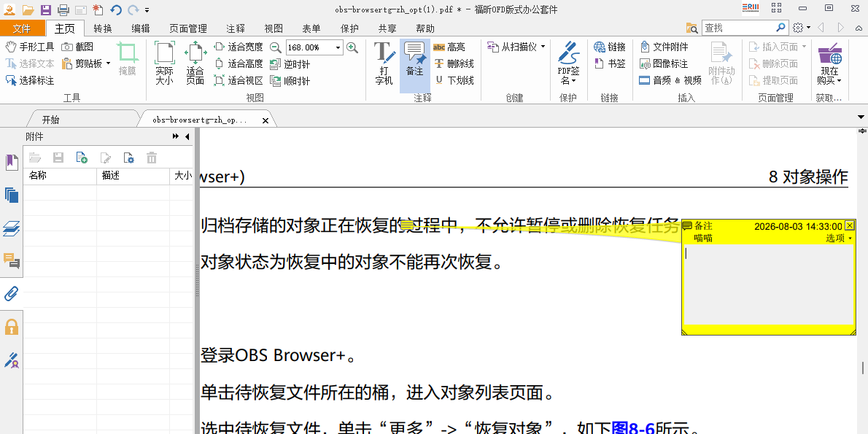This screenshot has width=868, height=434.
Task: Open the 168.00% zoom level dropdown
Action: pos(338,47)
